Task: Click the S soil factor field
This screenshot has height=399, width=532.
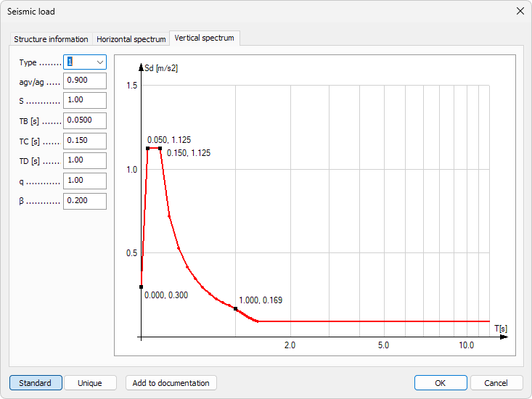Action: 85,100
